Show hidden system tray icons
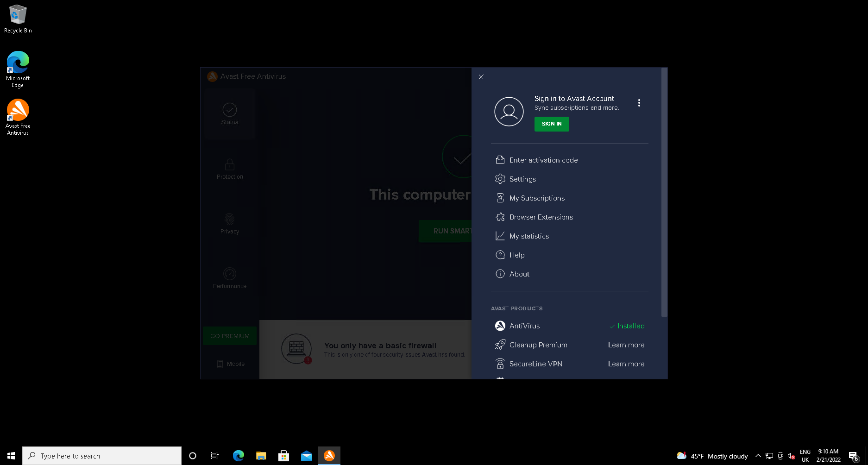The width and height of the screenshot is (868, 465). 758,456
